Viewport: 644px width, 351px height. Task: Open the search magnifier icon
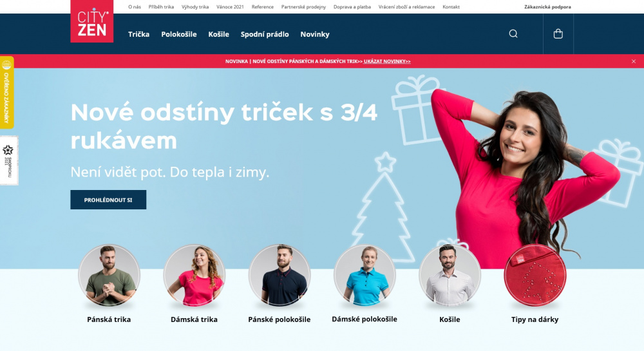coord(513,33)
